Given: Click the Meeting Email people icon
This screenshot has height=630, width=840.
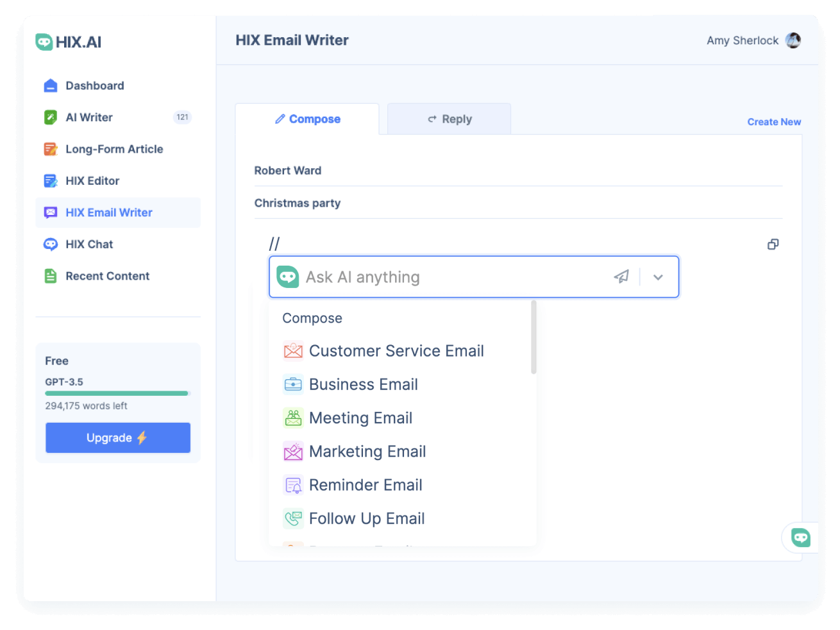Looking at the screenshot, I should 293,418.
